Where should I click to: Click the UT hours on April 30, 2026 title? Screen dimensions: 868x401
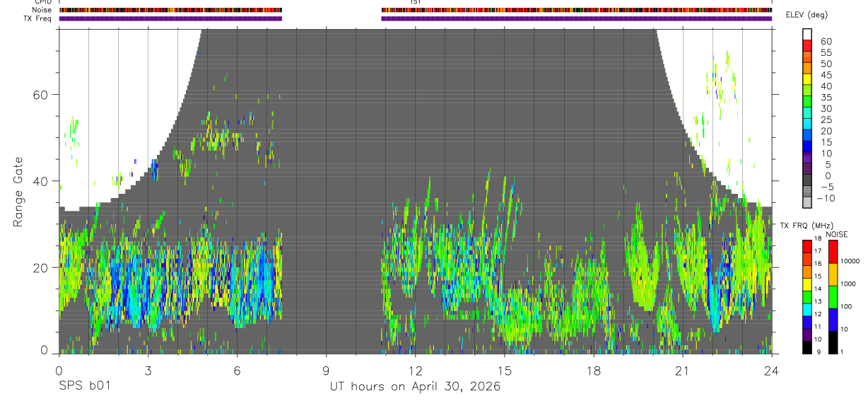pyautogui.click(x=415, y=387)
